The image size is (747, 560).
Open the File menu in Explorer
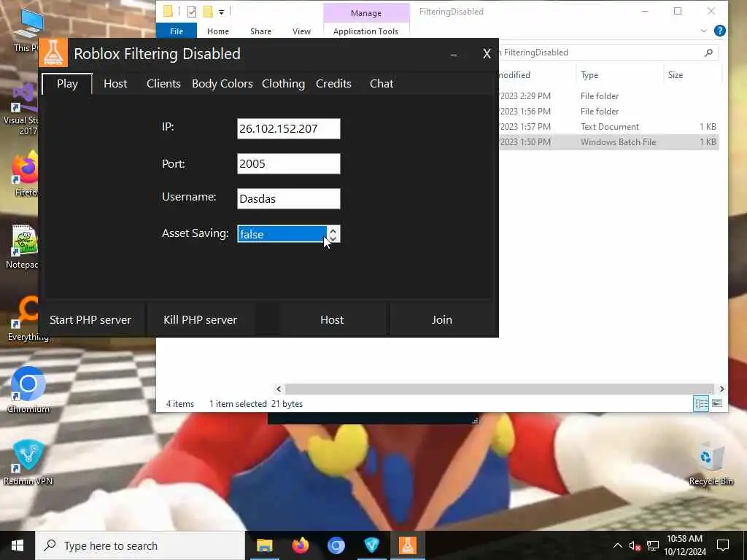[177, 31]
